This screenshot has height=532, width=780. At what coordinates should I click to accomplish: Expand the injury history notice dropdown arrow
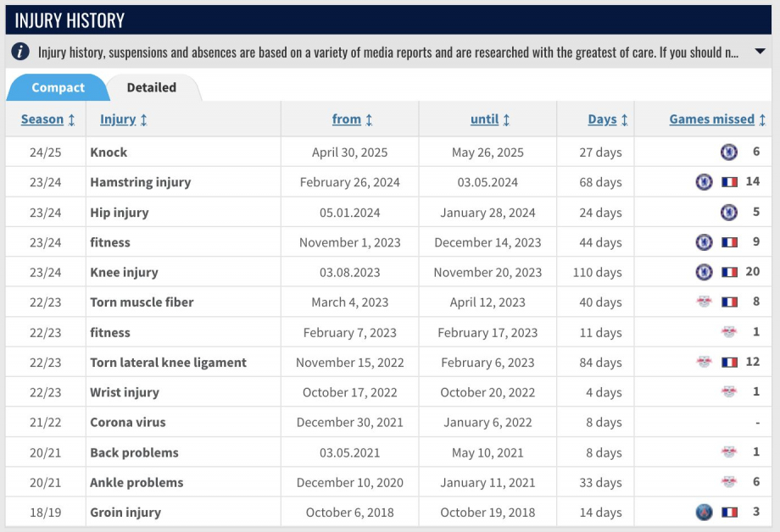tap(760, 52)
